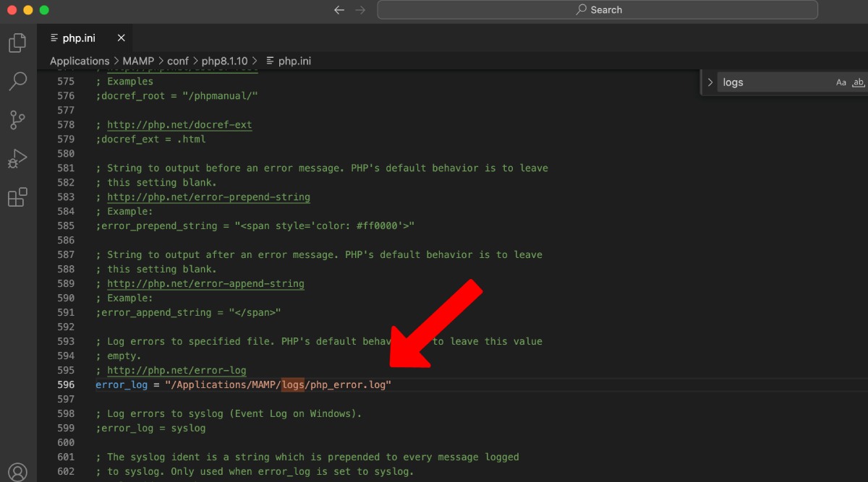Toggle Match Case in the find widget
This screenshot has width=868, height=482.
click(x=841, y=82)
